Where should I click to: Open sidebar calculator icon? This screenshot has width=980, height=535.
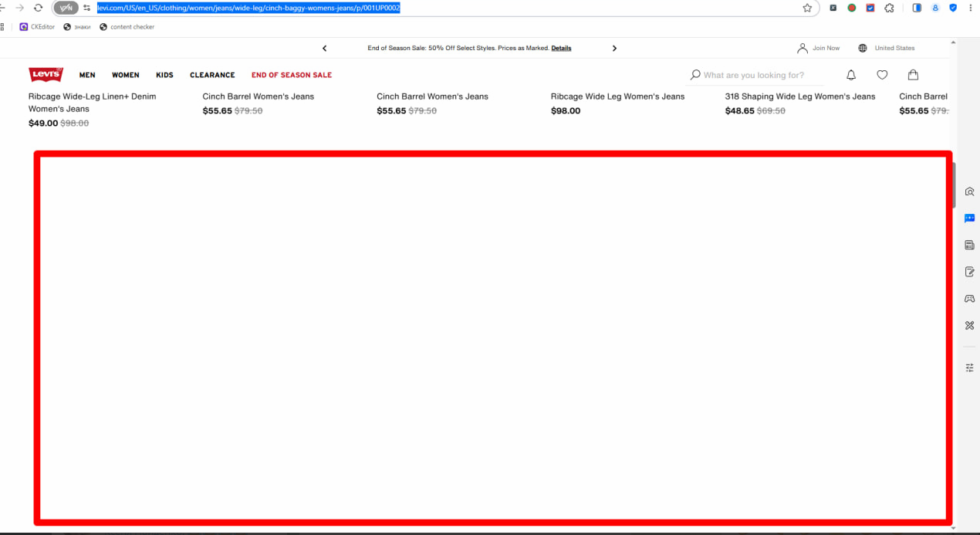(x=970, y=245)
